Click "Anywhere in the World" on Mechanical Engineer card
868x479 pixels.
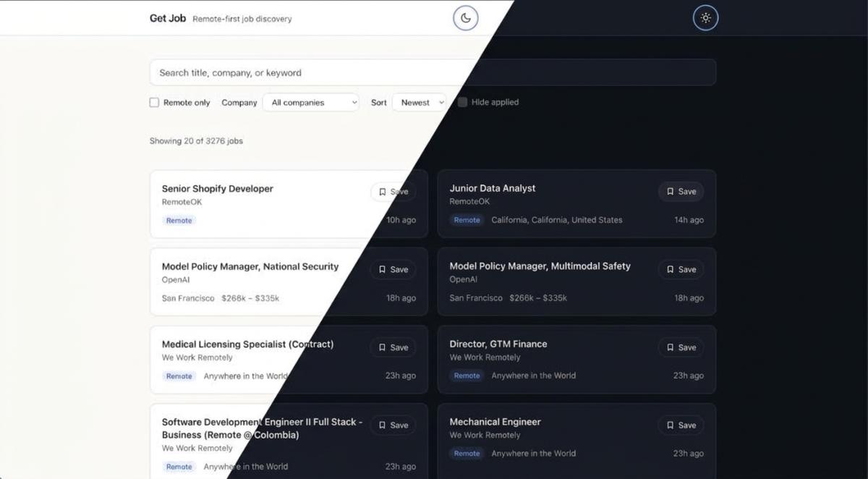click(534, 454)
